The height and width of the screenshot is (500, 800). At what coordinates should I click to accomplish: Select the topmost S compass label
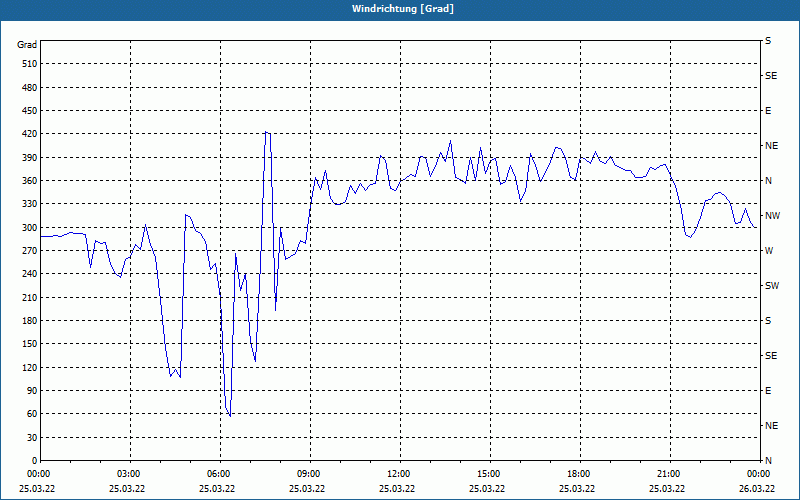[768, 41]
